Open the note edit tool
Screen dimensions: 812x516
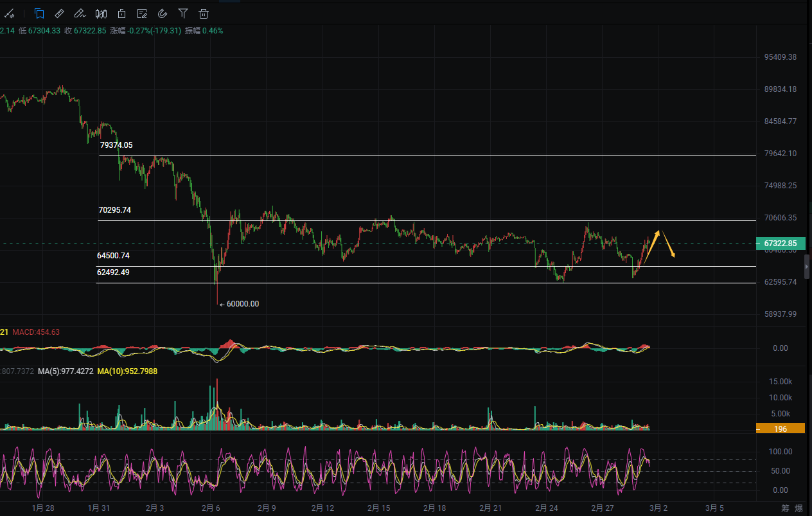coord(142,13)
